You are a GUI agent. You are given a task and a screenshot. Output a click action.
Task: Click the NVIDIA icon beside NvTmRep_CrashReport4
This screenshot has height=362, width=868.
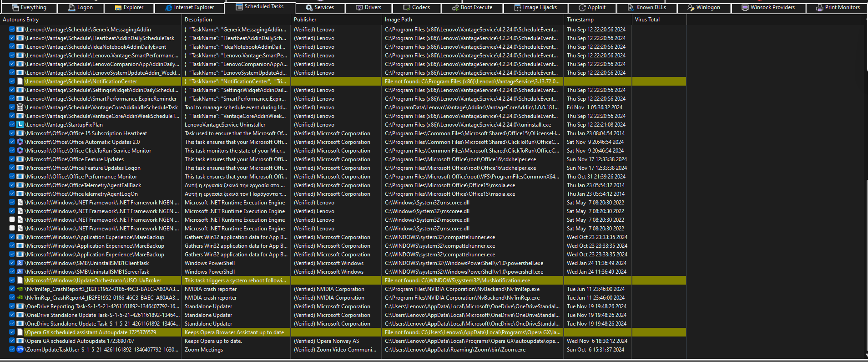[20, 298]
